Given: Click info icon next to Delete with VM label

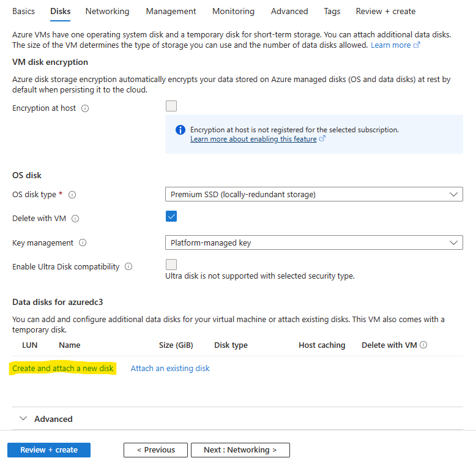Looking at the screenshot, I should [x=75, y=219].
